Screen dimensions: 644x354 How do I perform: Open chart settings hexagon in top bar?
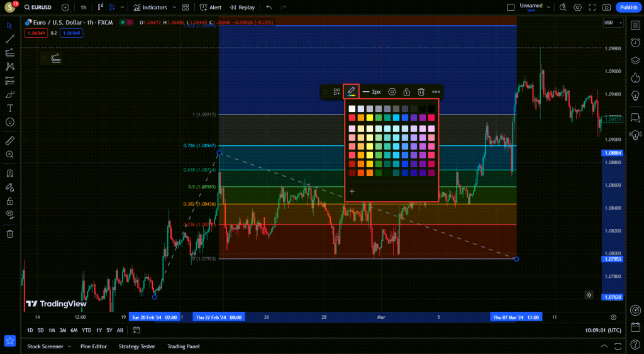click(x=578, y=8)
